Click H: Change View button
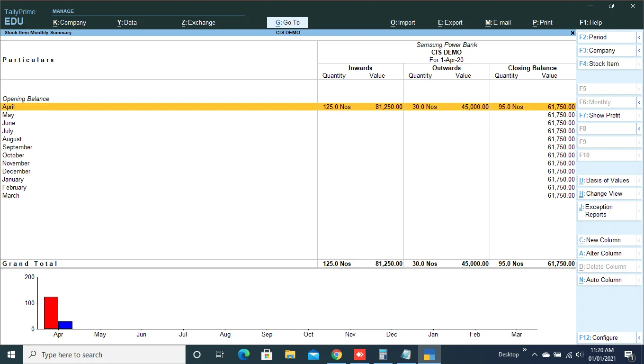The width and height of the screenshot is (644, 364). [606, 193]
